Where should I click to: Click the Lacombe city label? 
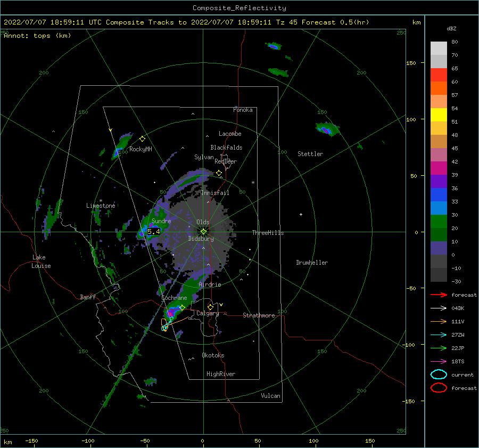coord(230,134)
